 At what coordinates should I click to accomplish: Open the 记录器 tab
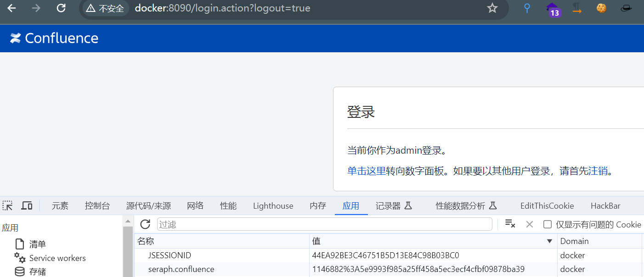[394, 206]
